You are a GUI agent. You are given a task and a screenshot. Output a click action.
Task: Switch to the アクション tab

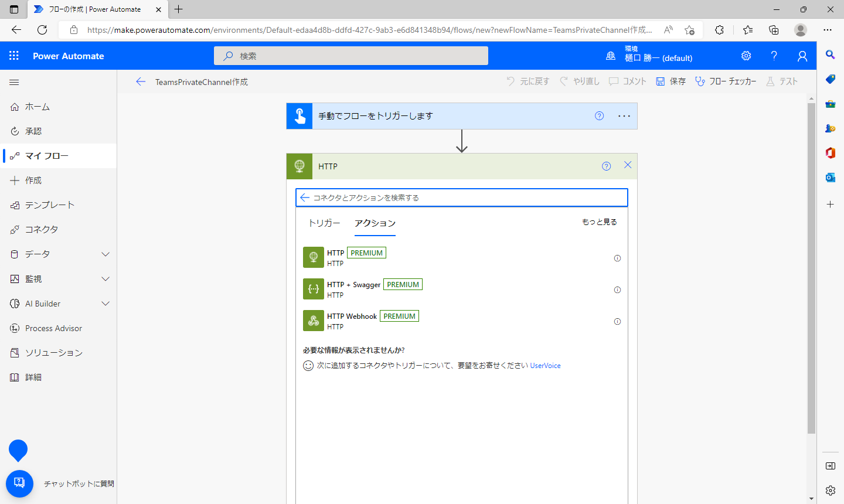(x=375, y=223)
